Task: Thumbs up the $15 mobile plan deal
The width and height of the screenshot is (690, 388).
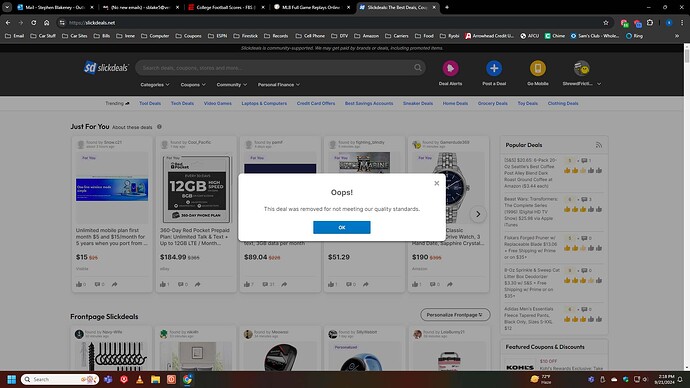Action: 79,284
